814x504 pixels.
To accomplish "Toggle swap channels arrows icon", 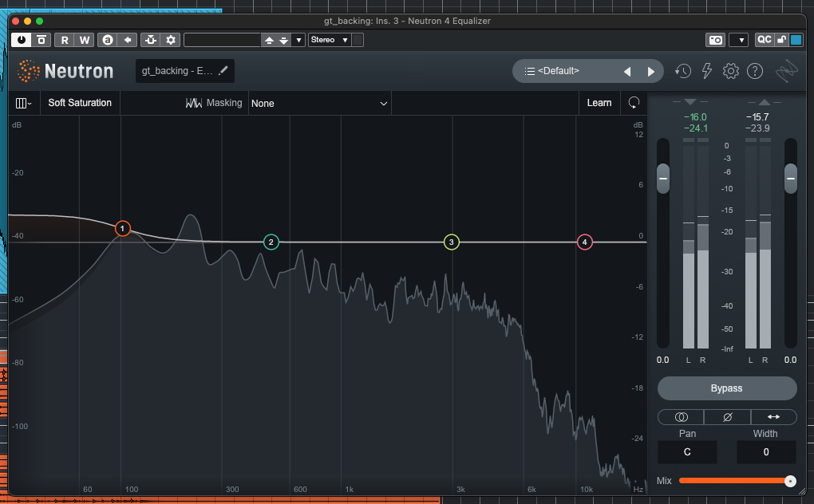I will pos(773,417).
